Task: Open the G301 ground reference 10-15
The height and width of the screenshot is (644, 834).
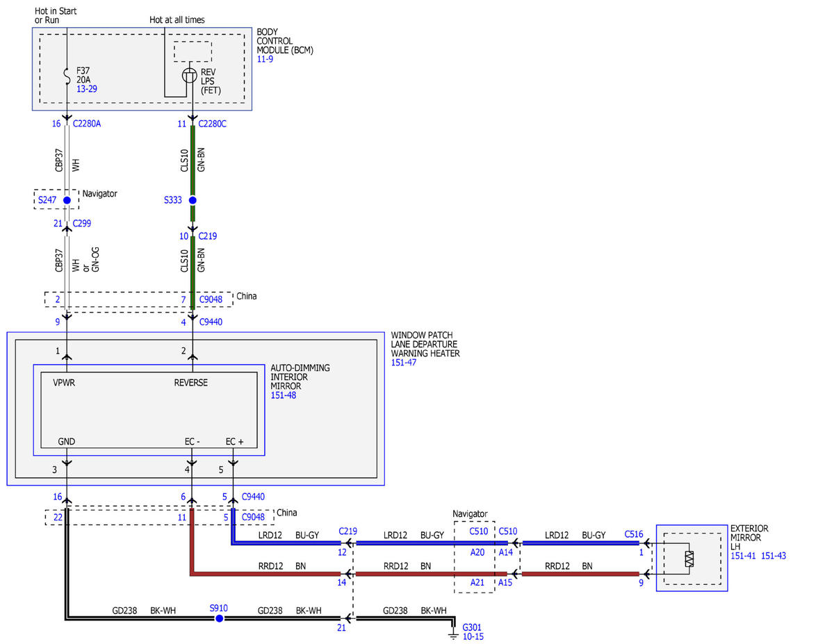Action: click(473, 636)
